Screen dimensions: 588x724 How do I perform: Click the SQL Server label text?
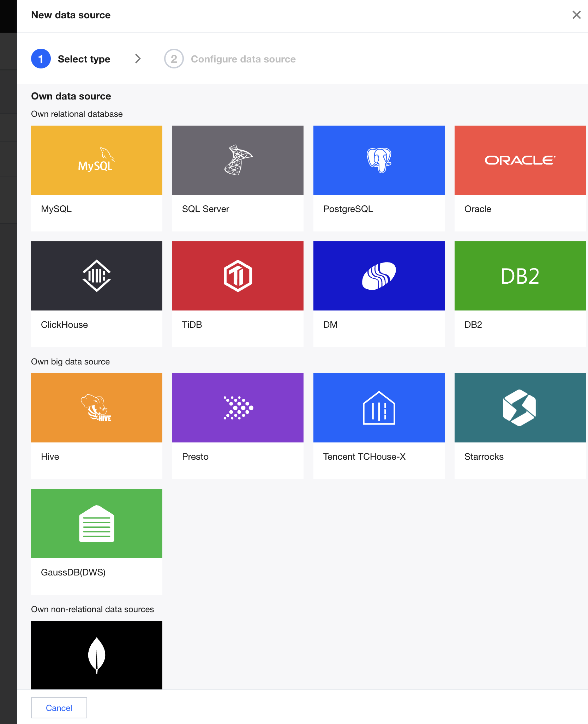pos(206,209)
